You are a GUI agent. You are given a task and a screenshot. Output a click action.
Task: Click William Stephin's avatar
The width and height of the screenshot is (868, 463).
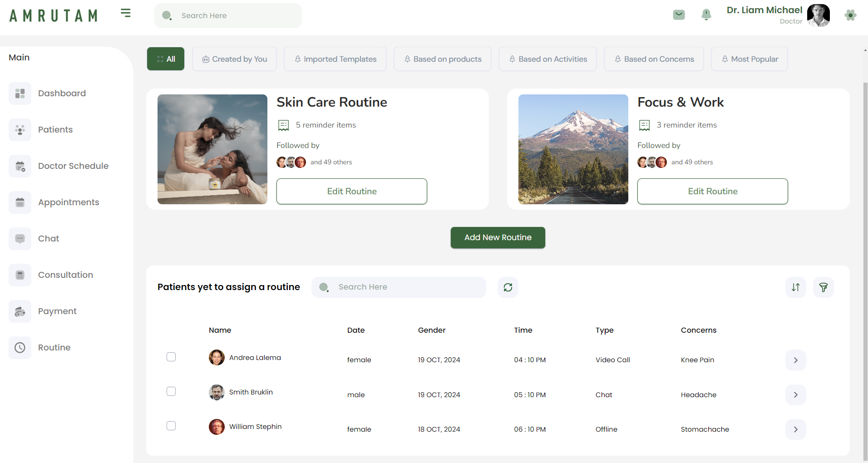point(217,427)
